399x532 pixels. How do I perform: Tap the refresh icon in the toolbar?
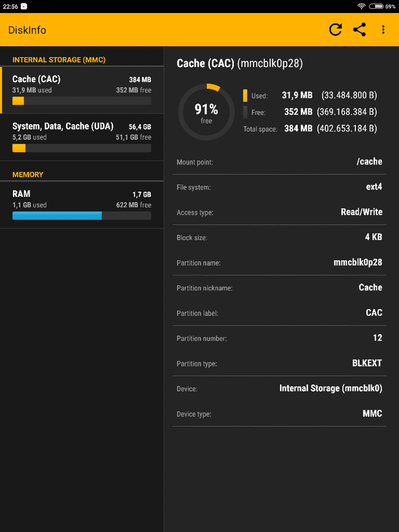click(335, 30)
